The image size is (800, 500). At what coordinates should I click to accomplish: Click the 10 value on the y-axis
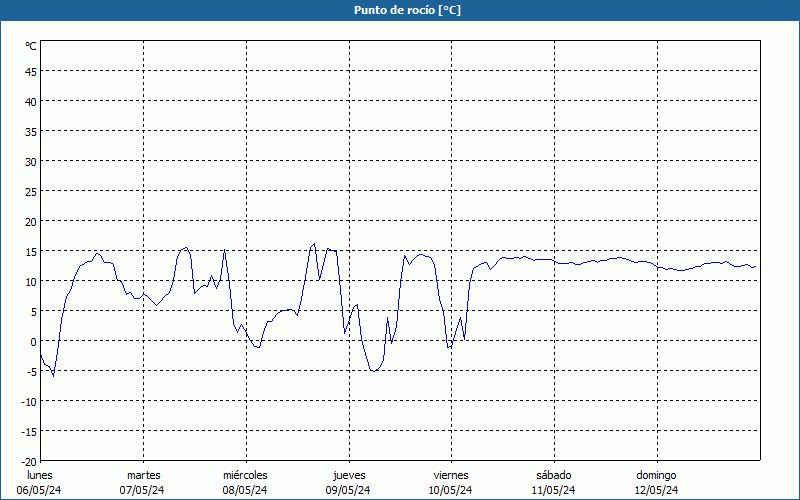coord(31,282)
